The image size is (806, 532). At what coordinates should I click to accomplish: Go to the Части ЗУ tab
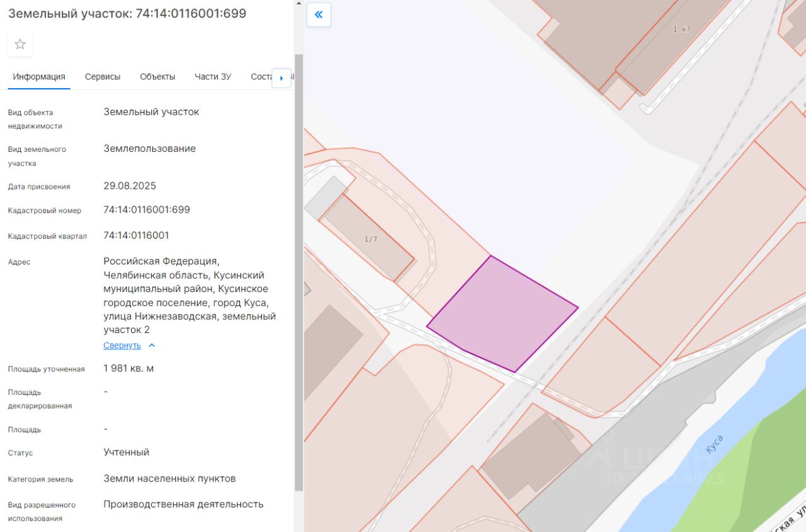[x=213, y=77]
